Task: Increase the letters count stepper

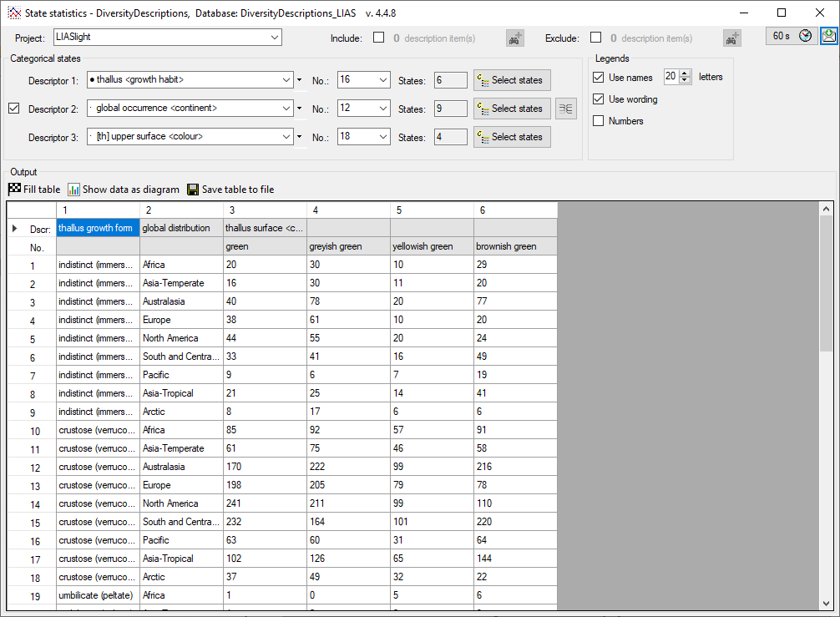Action: click(686, 73)
